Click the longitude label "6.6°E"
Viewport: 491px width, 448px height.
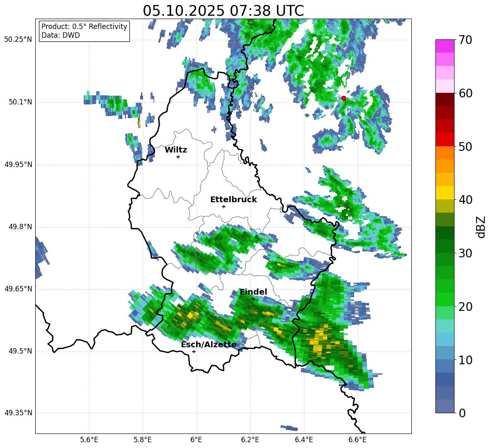click(357, 440)
